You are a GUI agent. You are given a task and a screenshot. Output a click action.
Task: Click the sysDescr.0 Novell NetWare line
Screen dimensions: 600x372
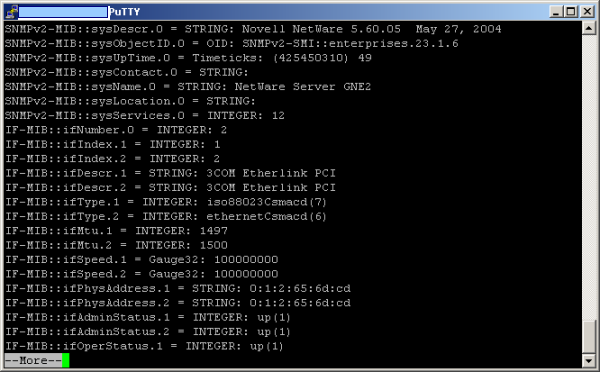(253, 29)
